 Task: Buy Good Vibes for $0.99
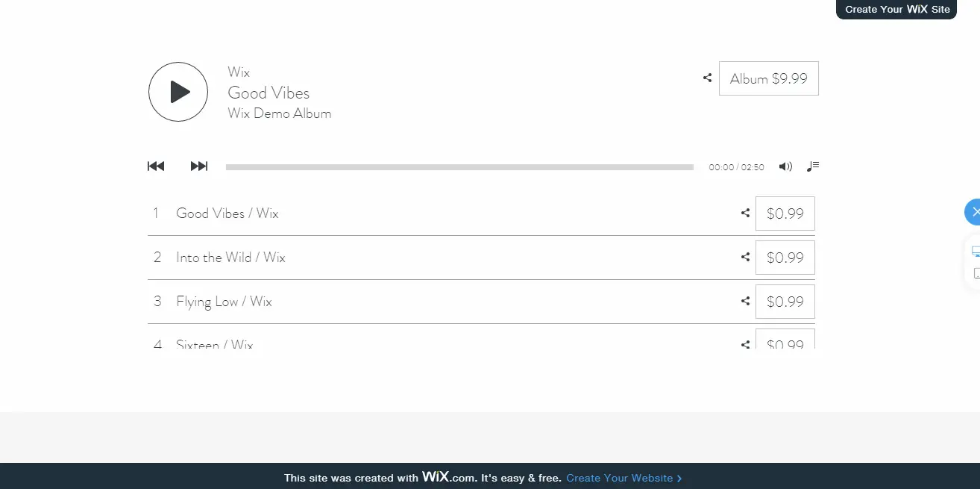pos(785,214)
